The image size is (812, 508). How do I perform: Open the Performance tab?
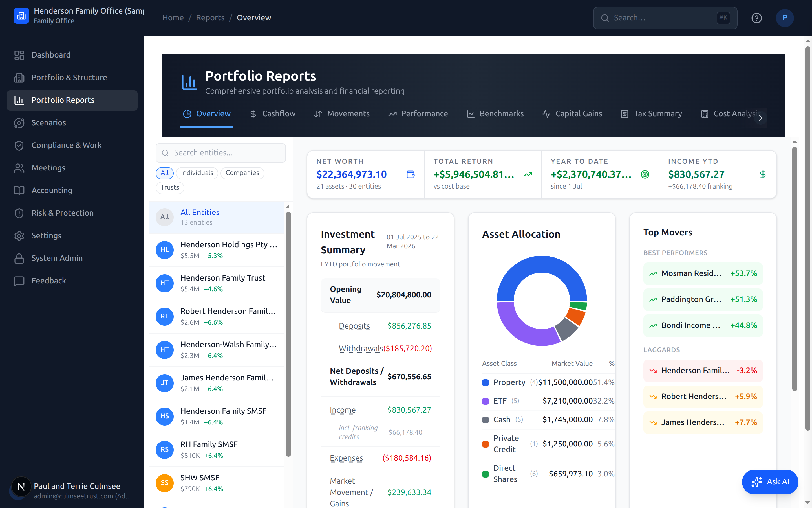coord(418,114)
